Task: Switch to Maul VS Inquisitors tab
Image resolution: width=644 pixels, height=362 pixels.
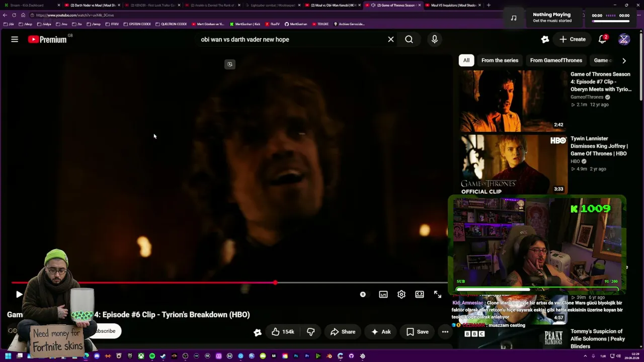Action: (x=453, y=5)
